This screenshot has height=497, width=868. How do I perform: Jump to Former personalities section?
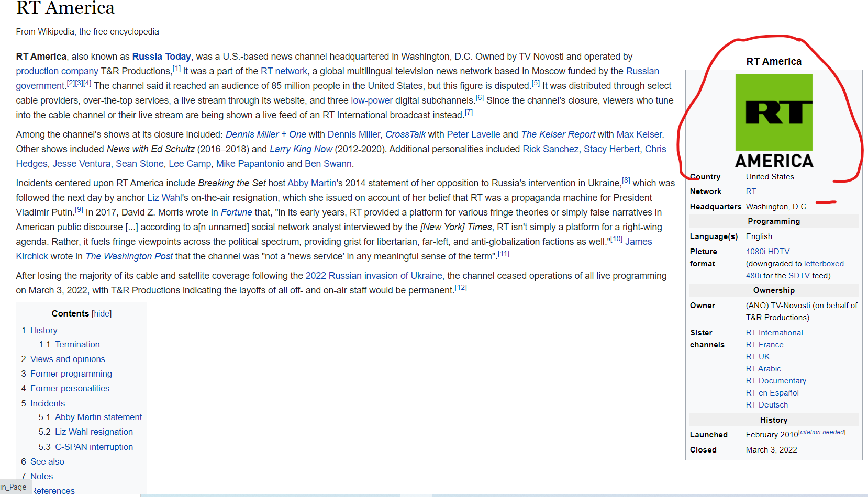(x=70, y=388)
